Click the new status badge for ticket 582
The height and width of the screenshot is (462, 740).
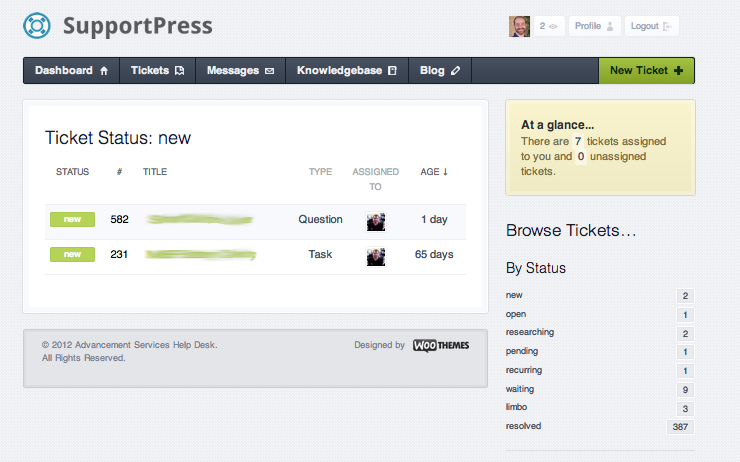tap(72, 219)
